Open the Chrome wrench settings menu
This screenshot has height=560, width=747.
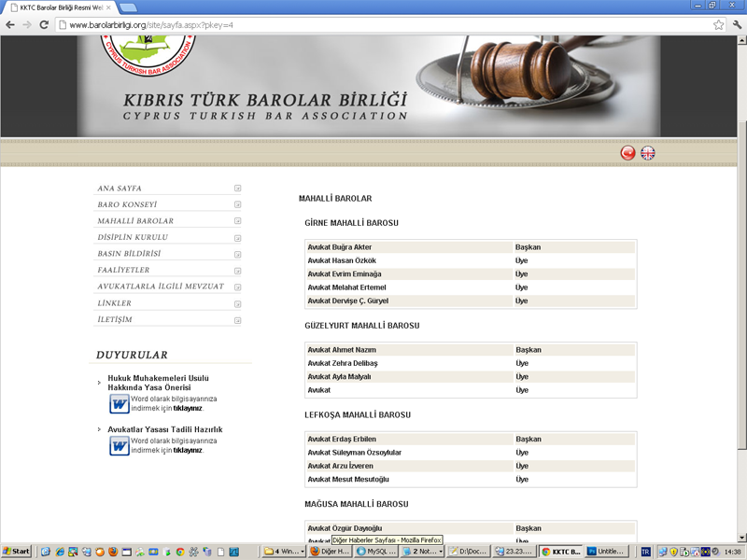click(x=737, y=25)
